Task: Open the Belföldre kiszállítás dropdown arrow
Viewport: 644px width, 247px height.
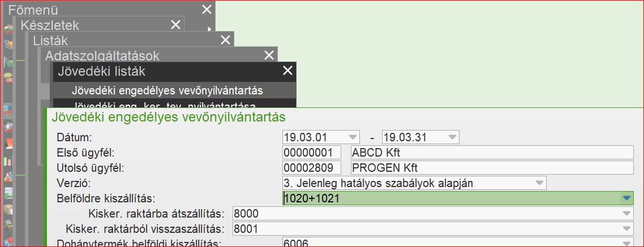Action: tap(626, 198)
